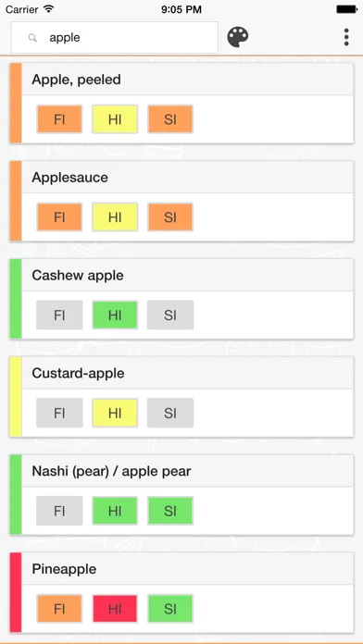Select the Pineapple entry title
The image size is (363, 644).
[x=64, y=569]
